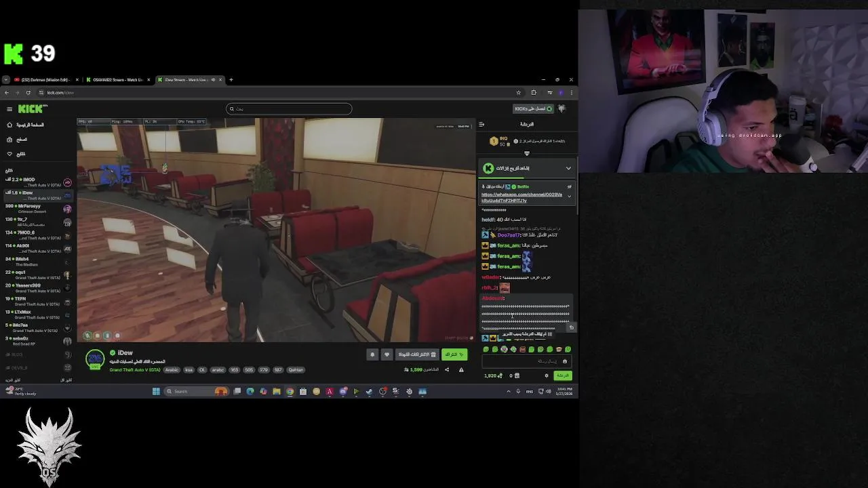Click the reply arrow on Abdoura's message
The width and height of the screenshot is (868, 488).
(571, 328)
